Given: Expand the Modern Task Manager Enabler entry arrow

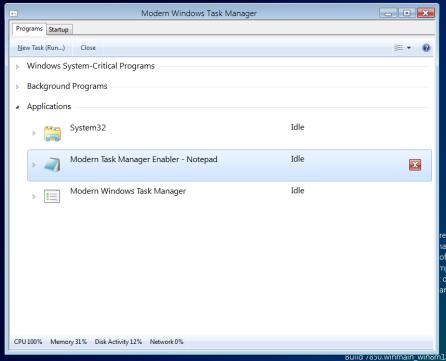Looking at the screenshot, I should 34,165.
